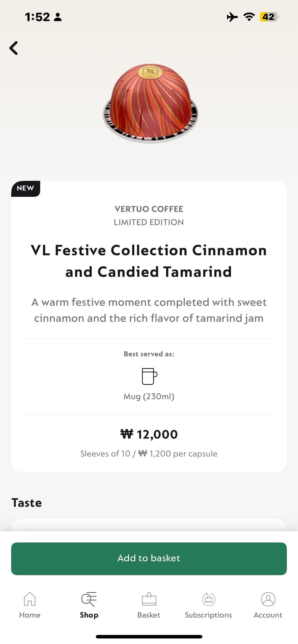Open the Basket icon
This screenshot has width=298, height=644.
149,599
